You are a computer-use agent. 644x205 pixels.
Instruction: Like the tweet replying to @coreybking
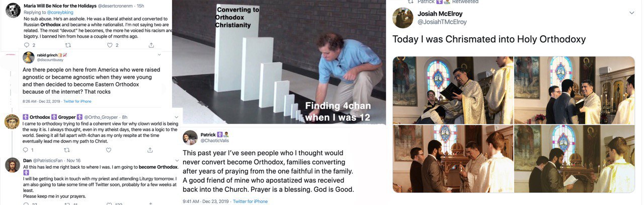109,45
